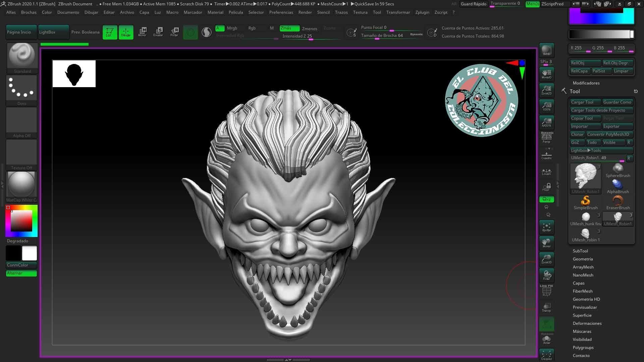Open LightBox from top shelf
Viewport: 644px width, 362px height.
click(x=53, y=32)
